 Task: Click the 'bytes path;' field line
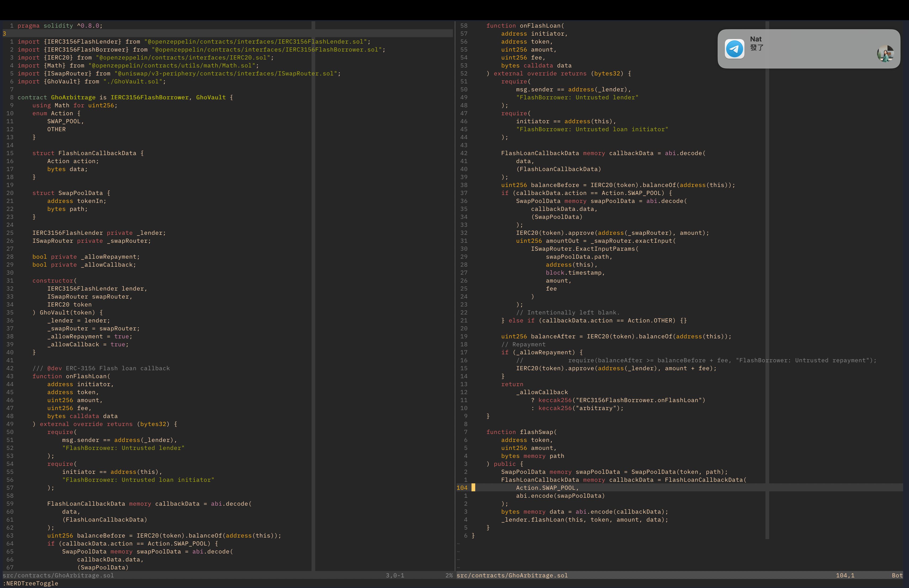(67, 209)
